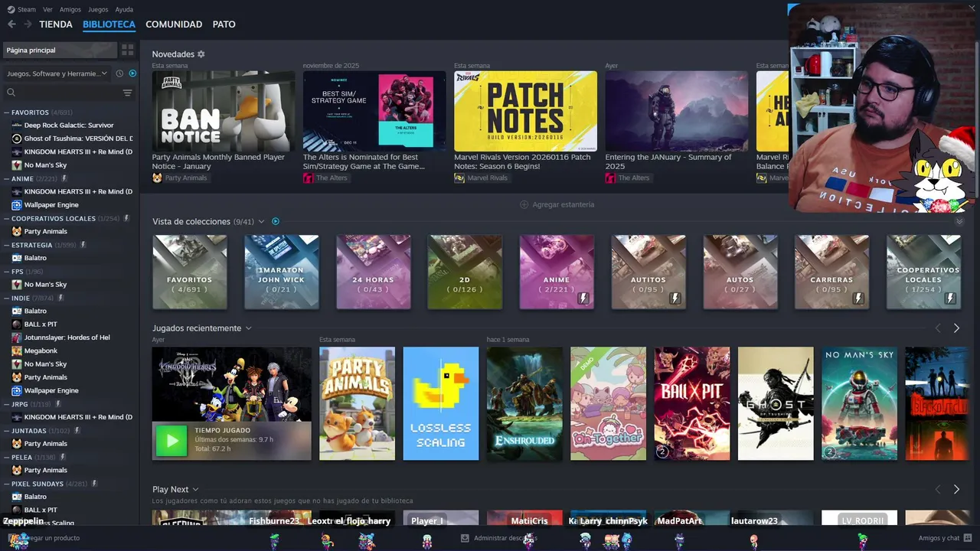Click the Party Animals icon under news headline

pos(157,178)
